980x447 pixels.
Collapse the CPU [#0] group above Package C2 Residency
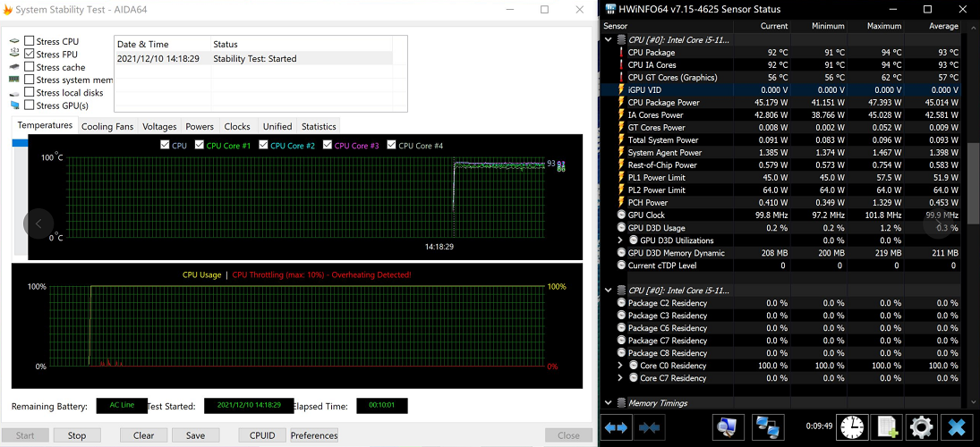(x=609, y=291)
